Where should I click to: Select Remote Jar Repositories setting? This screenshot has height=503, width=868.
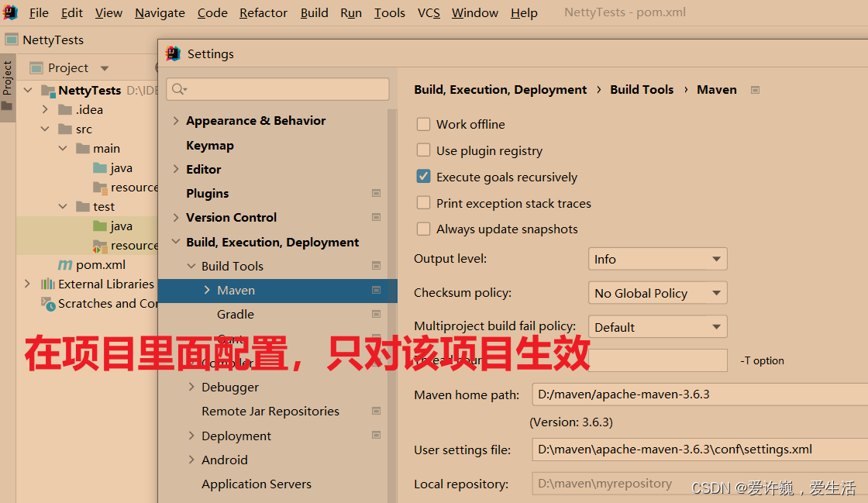point(270,411)
